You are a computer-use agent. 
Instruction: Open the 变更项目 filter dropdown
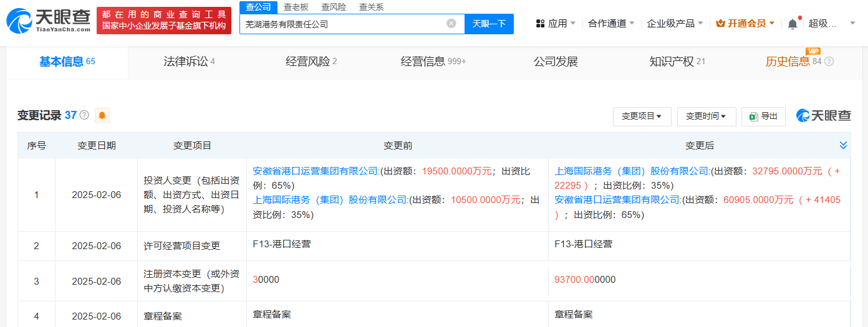pyautogui.click(x=642, y=116)
